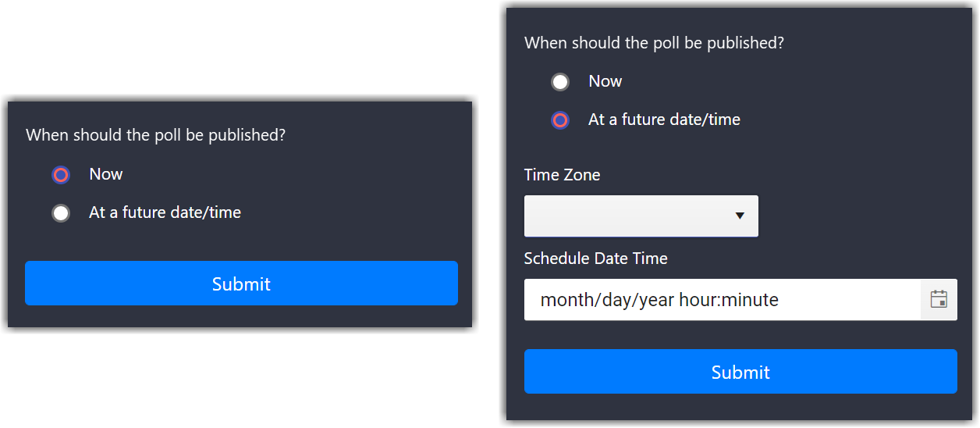Screen dimensions: 980x428
Task: Click the "Now" label in the Time Zone form
Action: coord(605,81)
